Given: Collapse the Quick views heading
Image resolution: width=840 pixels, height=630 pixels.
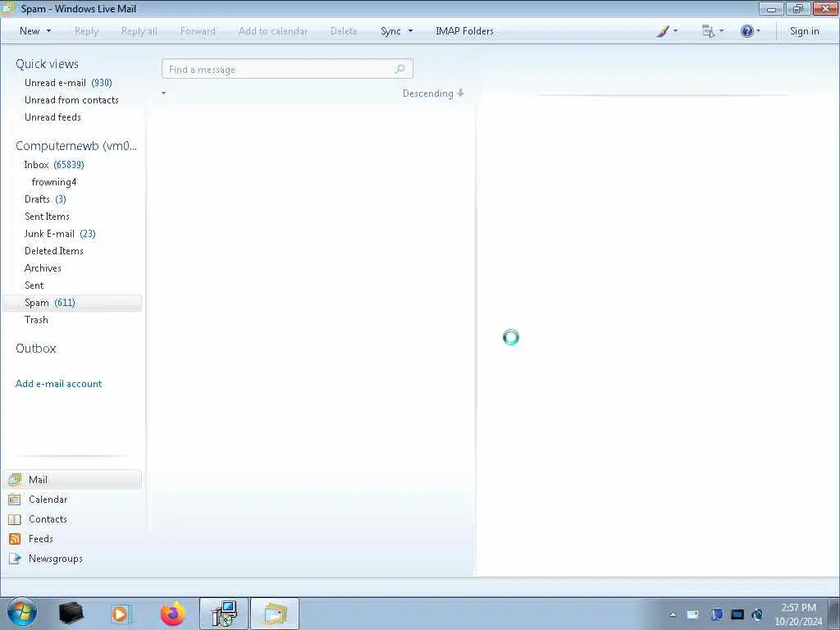Looking at the screenshot, I should 47,64.
